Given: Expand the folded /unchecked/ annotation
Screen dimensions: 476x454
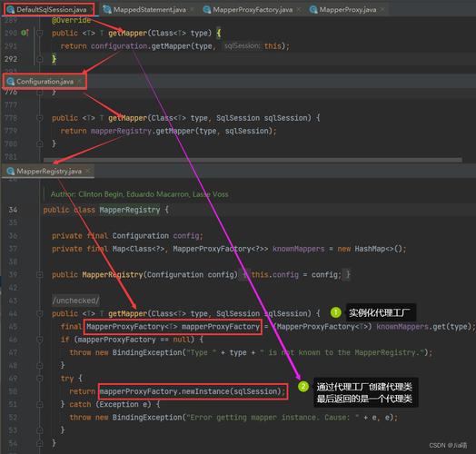Looking at the screenshot, I should pos(75,301).
